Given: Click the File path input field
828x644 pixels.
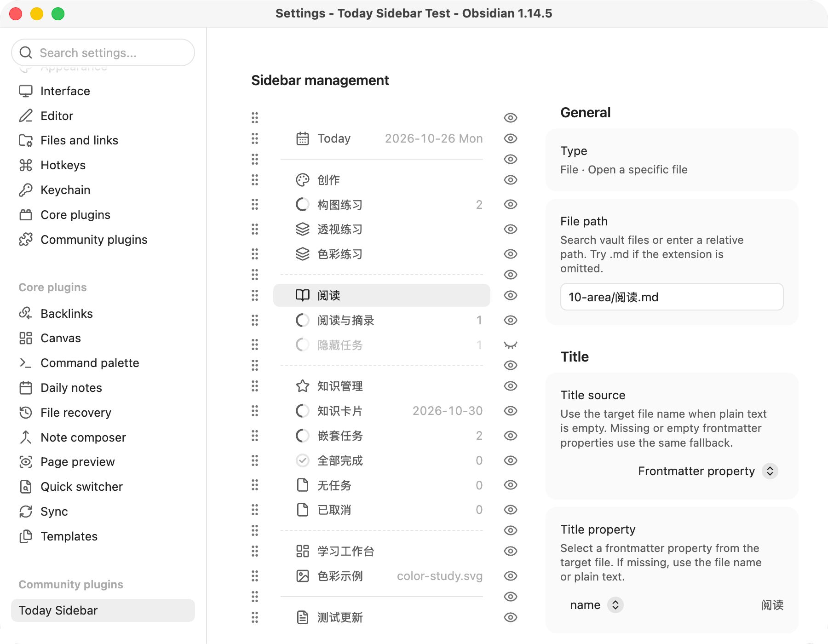Looking at the screenshot, I should pos(672,297).
